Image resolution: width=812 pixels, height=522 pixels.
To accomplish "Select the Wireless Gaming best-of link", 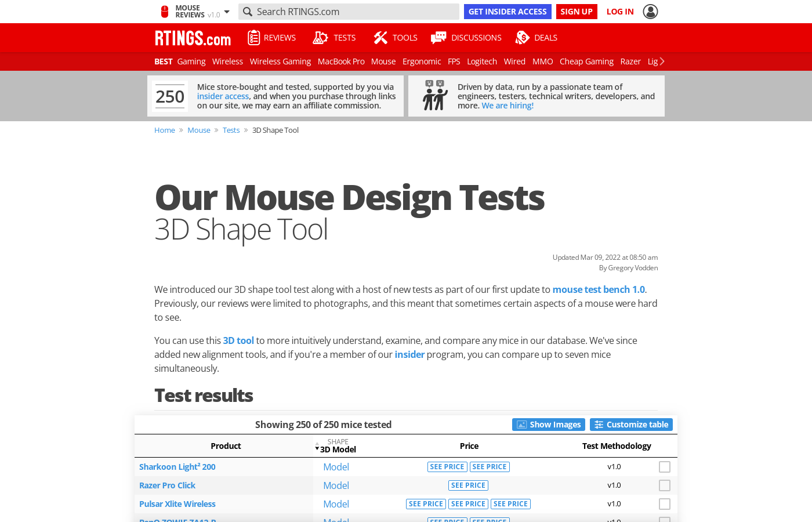I will point(280,61).
